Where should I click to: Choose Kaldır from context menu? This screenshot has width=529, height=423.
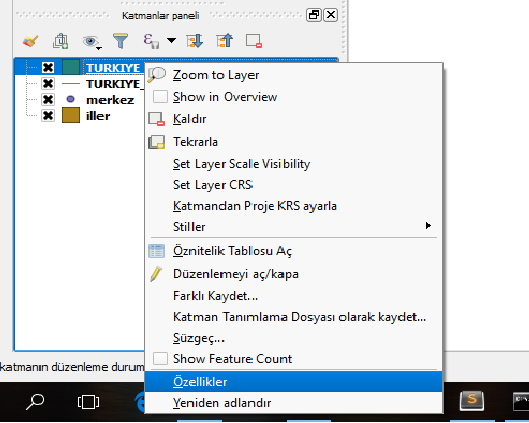click(x=294, y=119)
